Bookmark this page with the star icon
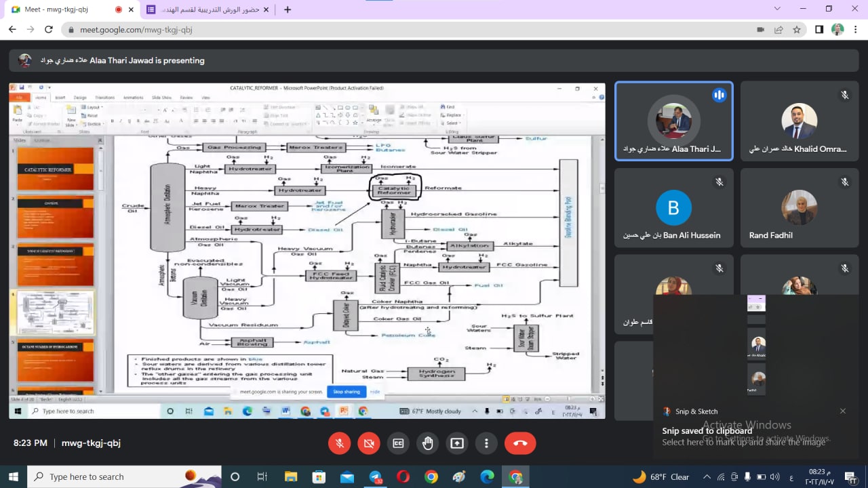The width and height of the screenshot is (868, 488). click(797, 30)
